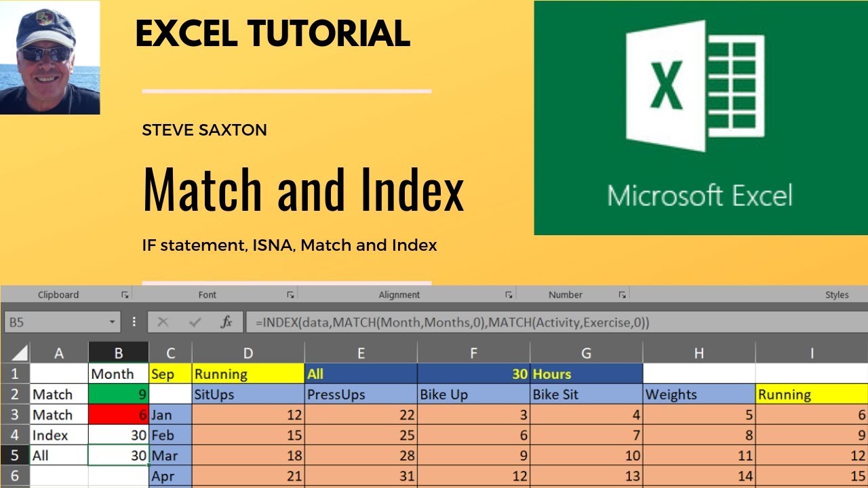The image size is (868, 488).
Task: Click the Select All corner triangle
Action: coord(20,352)
